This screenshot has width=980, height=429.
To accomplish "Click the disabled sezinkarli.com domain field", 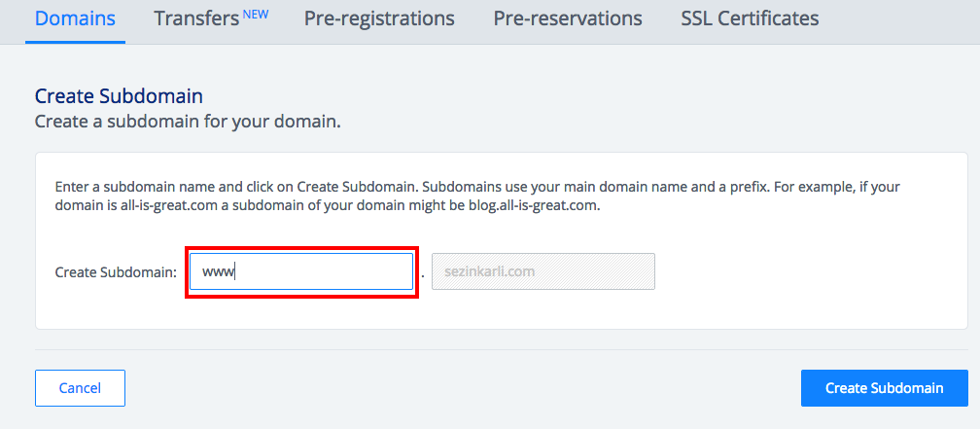I will pos(543,271).
